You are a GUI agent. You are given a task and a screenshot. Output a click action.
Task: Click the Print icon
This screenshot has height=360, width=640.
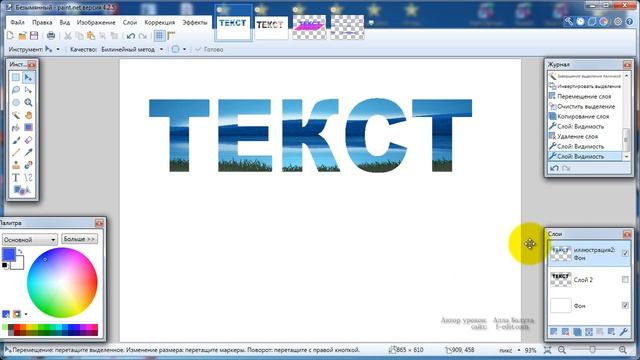51,36
